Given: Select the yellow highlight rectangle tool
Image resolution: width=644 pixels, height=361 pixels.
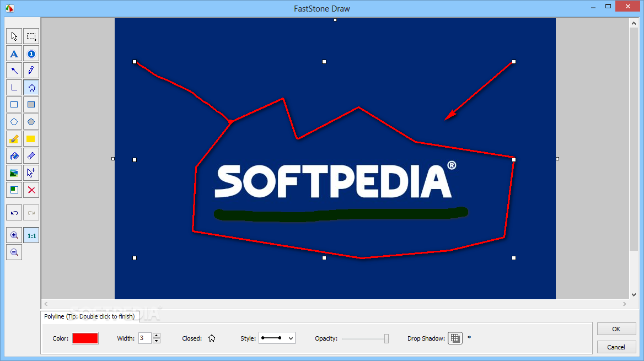Looking at the screenshot, I should (31, 139).
